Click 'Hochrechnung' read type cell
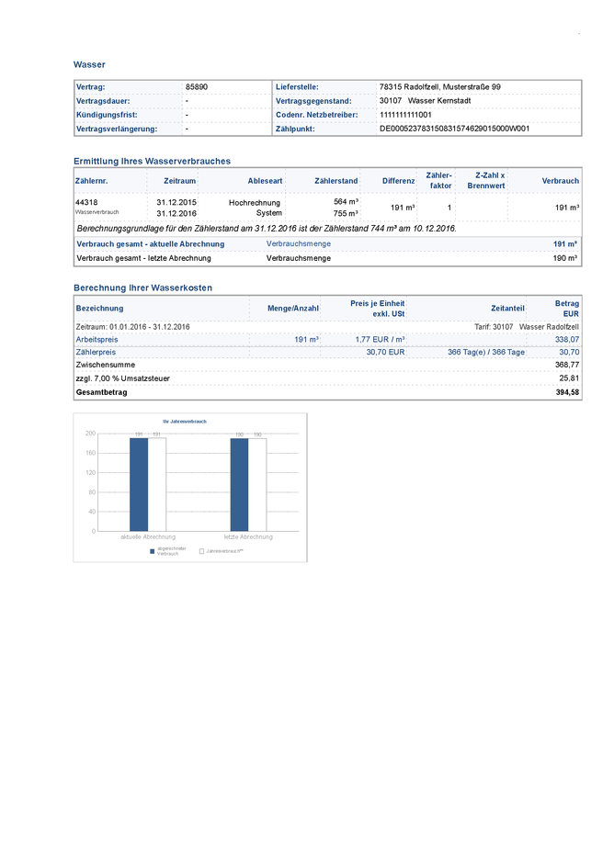614x868 pixels. pos(255,203)
